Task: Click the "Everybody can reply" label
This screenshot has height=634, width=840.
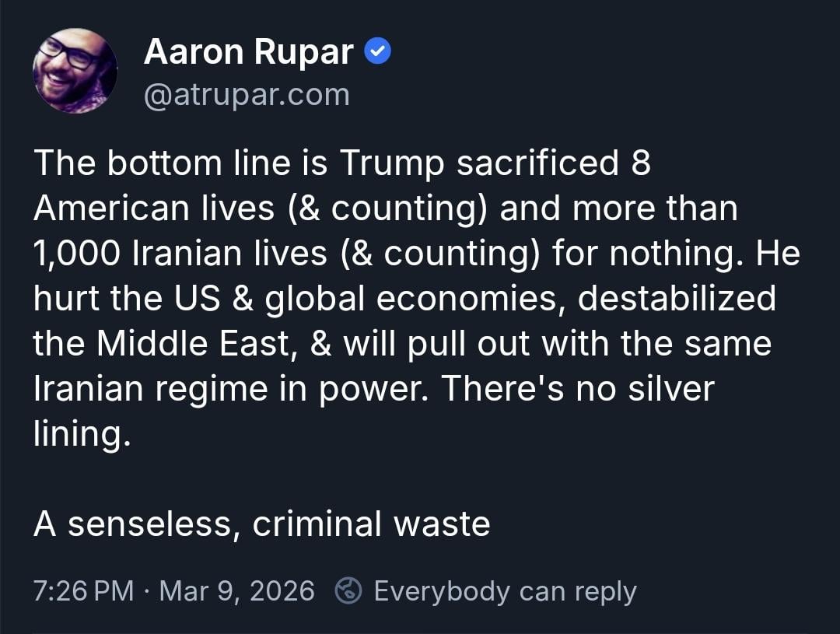Action: 505,591
